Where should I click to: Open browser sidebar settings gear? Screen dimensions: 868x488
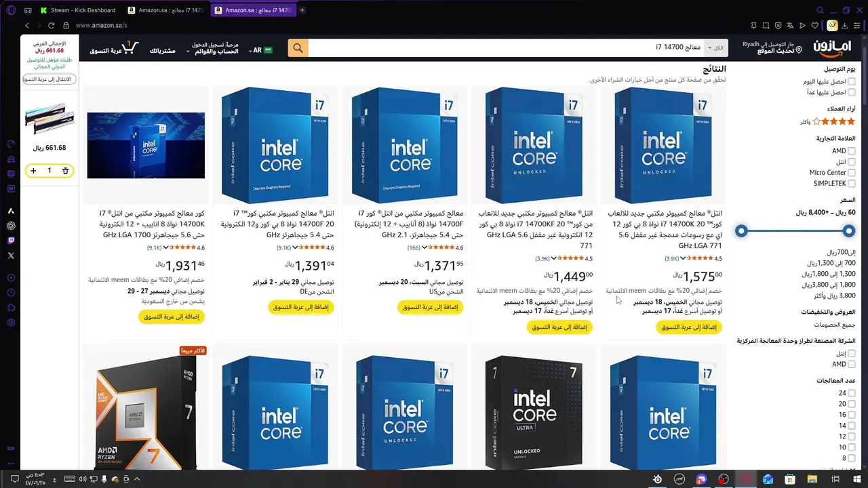11,323
